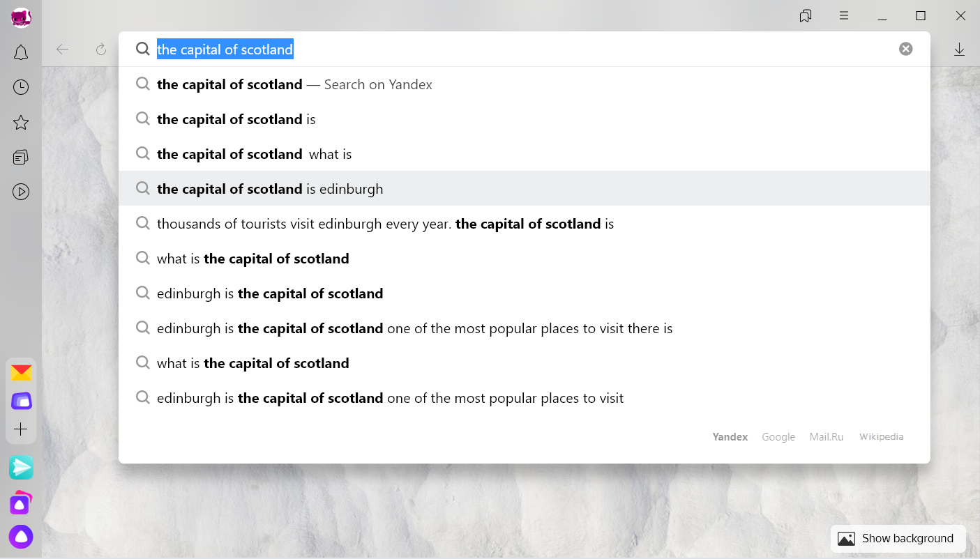Select Wikipedia search engine option
The height and width of the screenshot is (559, 980).
coord(881,437)
